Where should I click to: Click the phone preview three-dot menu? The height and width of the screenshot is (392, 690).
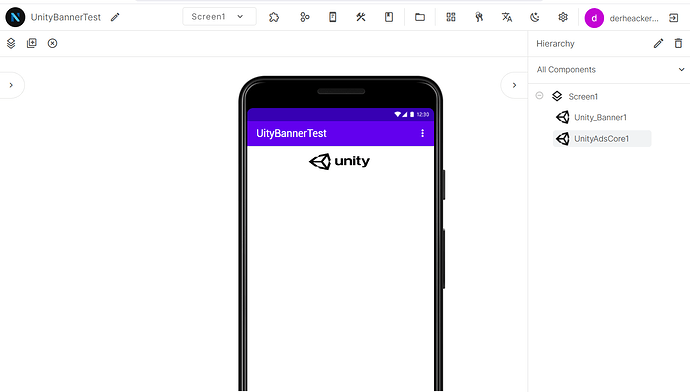click(x=422, y=133)
